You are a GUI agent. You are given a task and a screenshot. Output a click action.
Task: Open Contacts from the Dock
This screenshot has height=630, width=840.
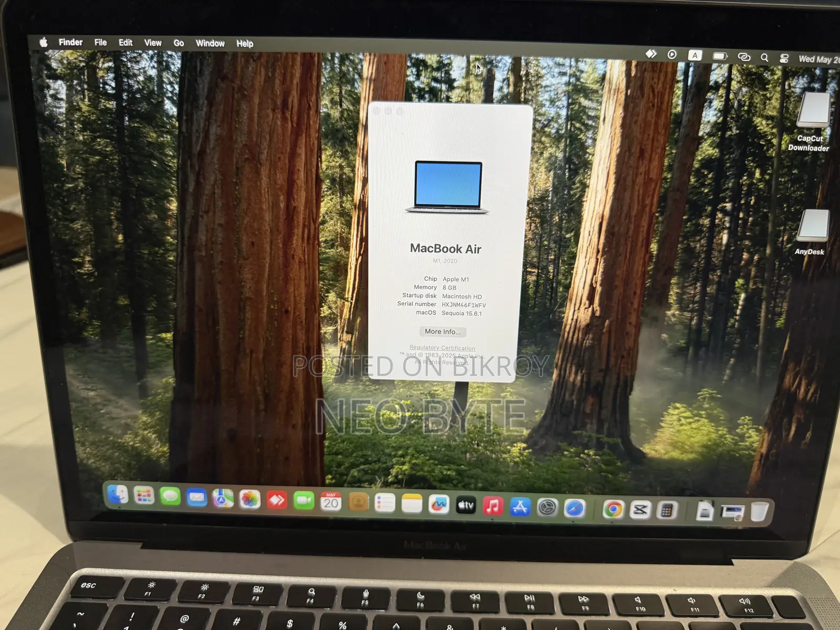(x=358, y=502)
